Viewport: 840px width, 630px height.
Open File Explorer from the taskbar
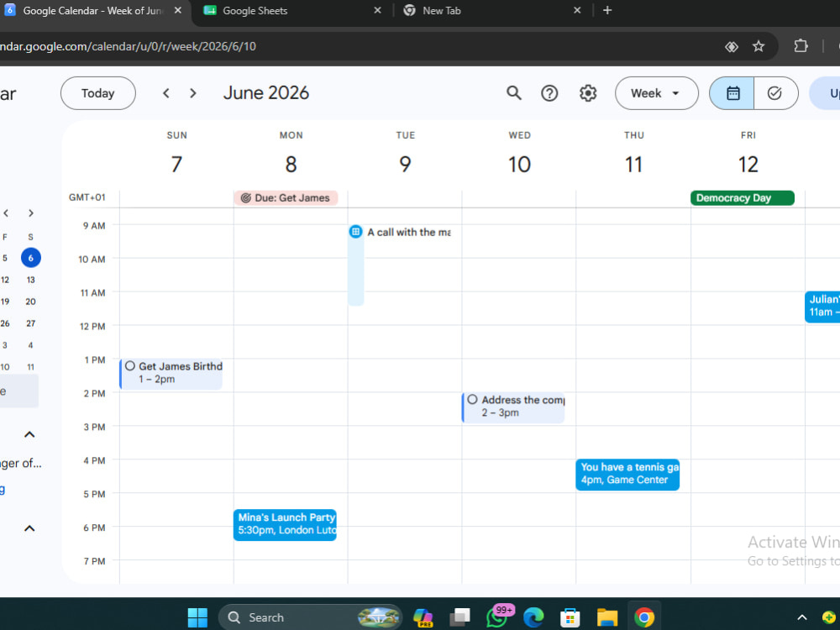[x=607, y=617]
